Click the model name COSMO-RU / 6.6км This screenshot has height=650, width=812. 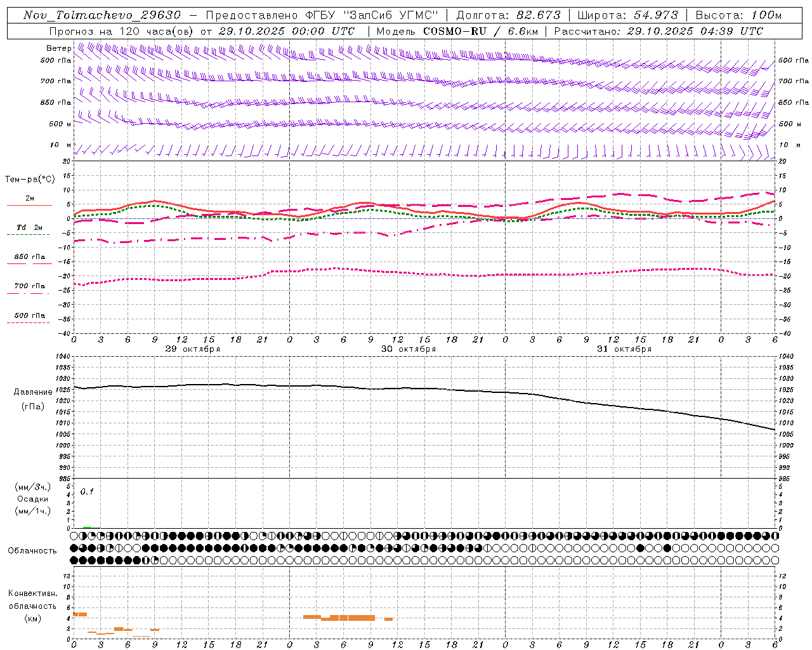[x=480, y=31]
